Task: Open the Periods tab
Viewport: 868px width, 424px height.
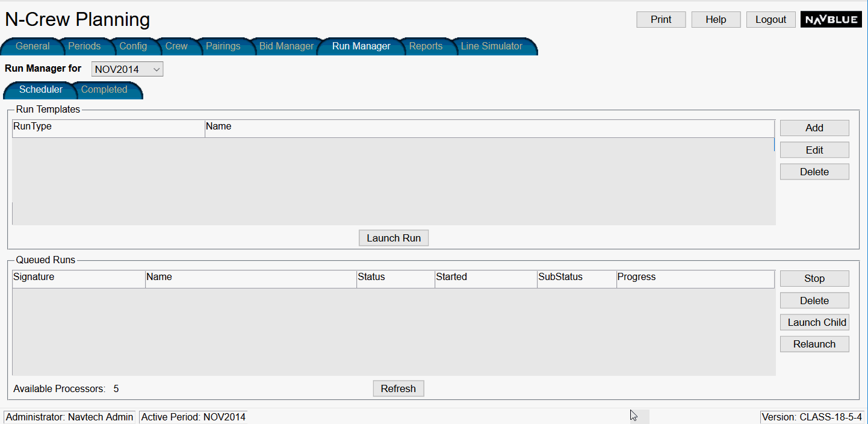Action: coord(84,46)
